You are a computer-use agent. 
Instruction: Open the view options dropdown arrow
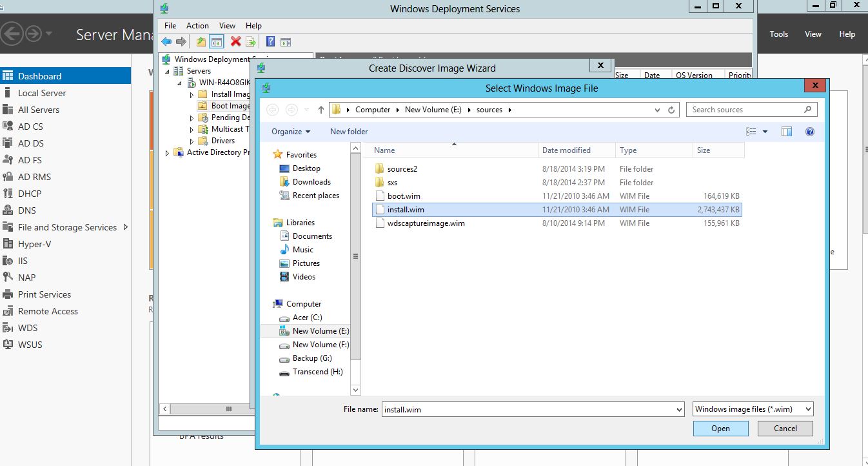[765, 132]
